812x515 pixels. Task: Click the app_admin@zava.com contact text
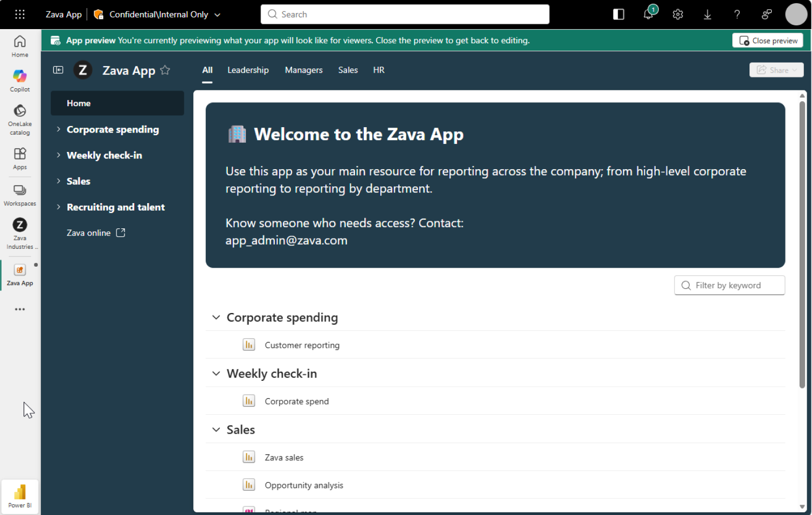click(x=286, y=240)
